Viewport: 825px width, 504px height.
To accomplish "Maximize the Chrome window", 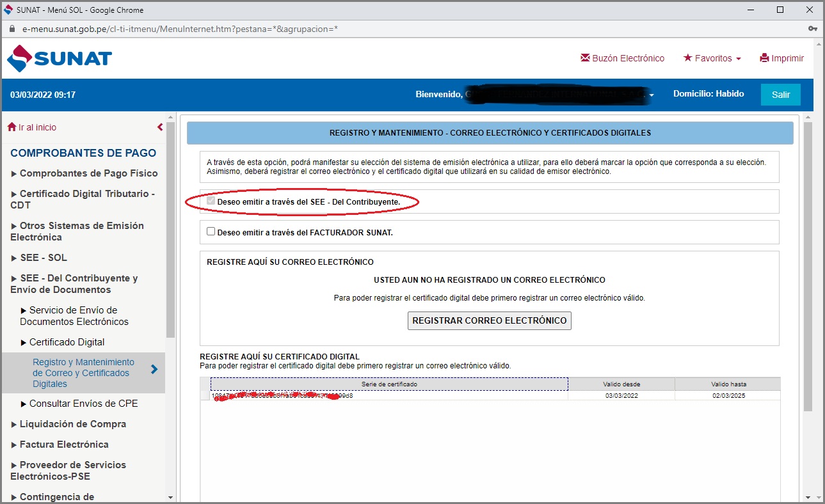I will (780, 10).
